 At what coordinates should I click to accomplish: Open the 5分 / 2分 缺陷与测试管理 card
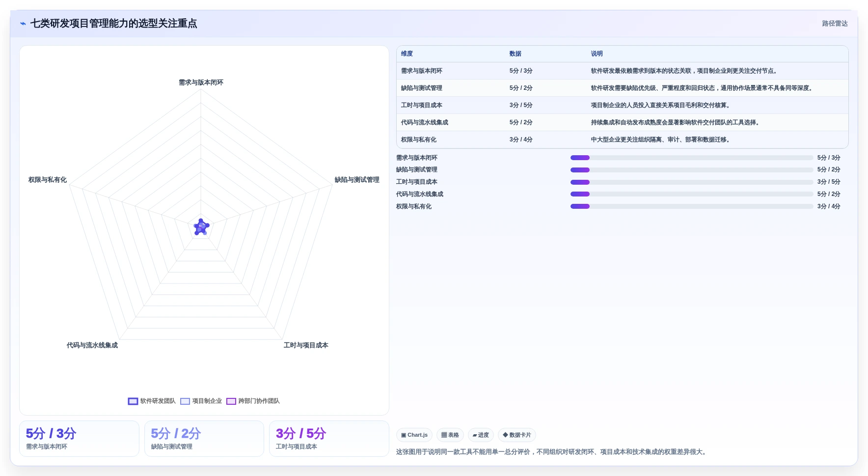(x=204, y=439)
